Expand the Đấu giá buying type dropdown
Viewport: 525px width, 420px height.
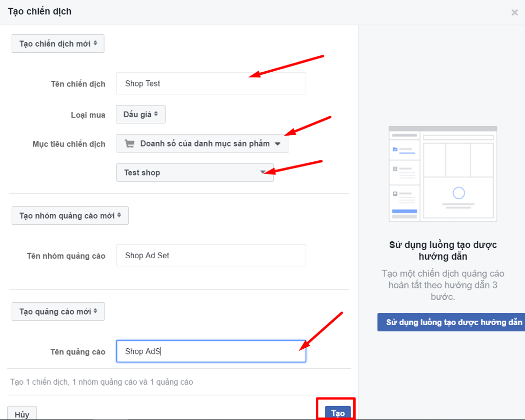click(140, 114)
